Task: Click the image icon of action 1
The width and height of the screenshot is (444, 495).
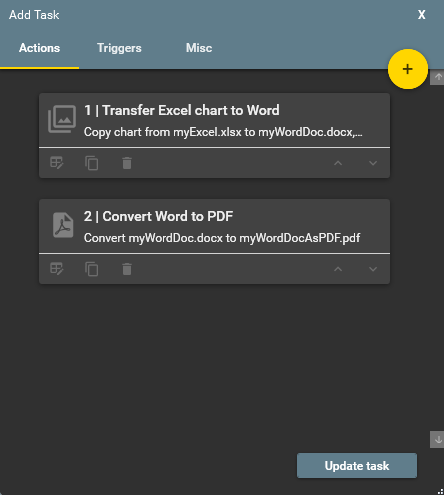Action: (x=62, y=119)
